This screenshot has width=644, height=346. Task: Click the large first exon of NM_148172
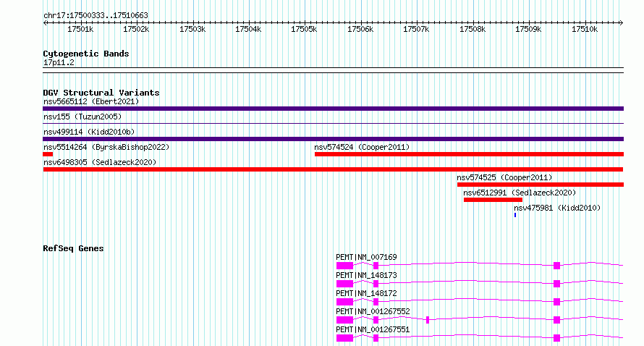point(344,302)
